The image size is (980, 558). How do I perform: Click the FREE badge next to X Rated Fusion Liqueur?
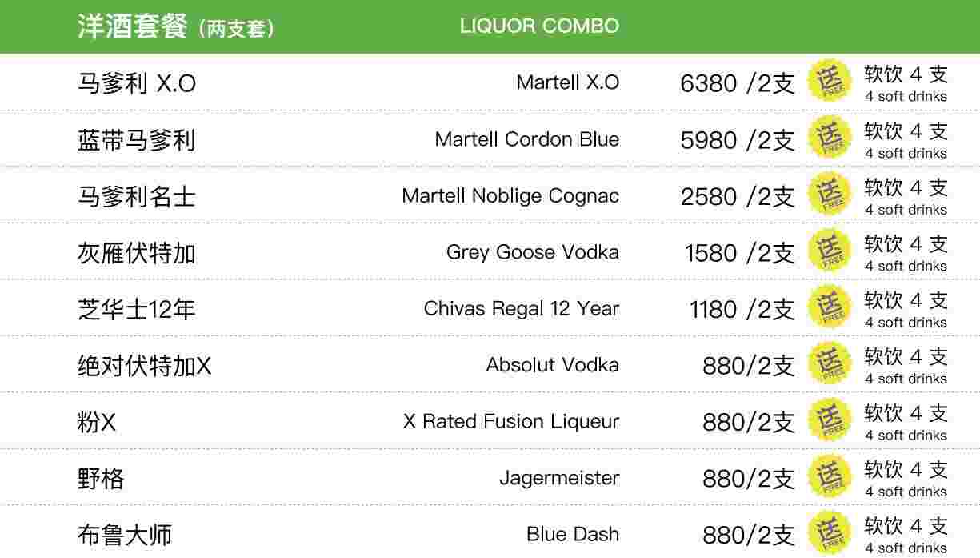click(x=830, y=420)
